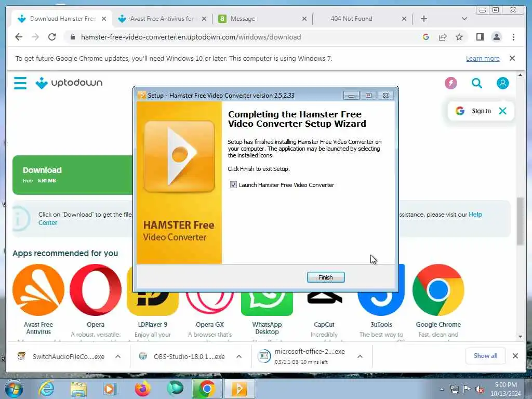
Task: Click Finish in Hamster setup wizard
Action: click(325, 277)
